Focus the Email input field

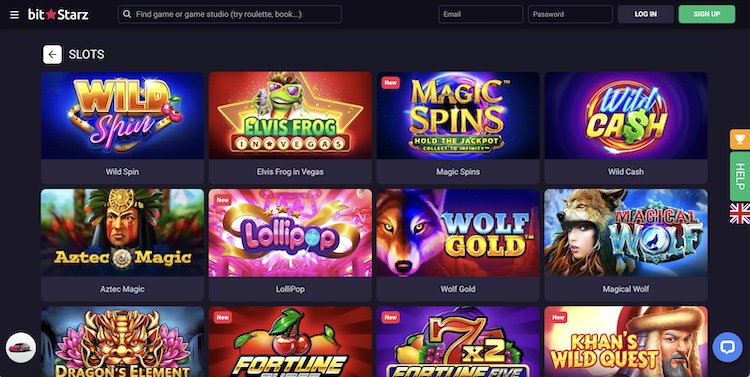(x=481, y=14)
